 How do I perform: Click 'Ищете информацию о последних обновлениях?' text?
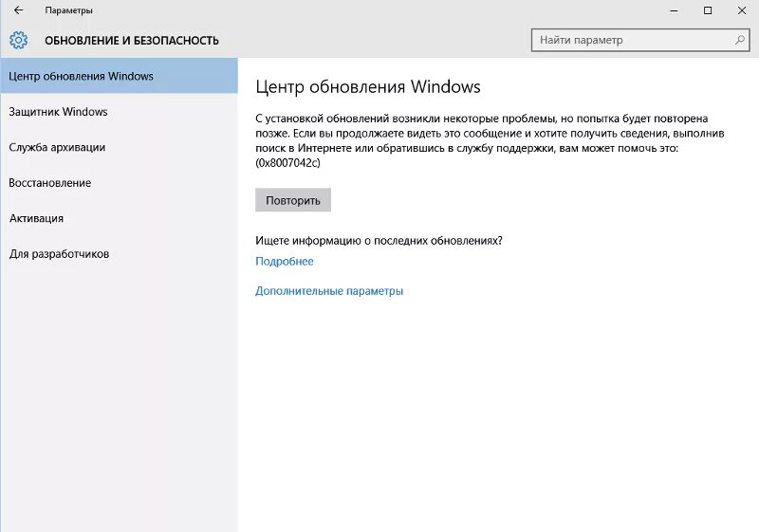pos(379,240)
